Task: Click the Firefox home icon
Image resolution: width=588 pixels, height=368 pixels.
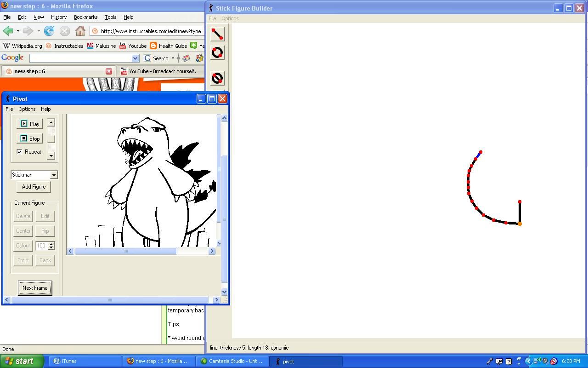Action: point(80,31)
